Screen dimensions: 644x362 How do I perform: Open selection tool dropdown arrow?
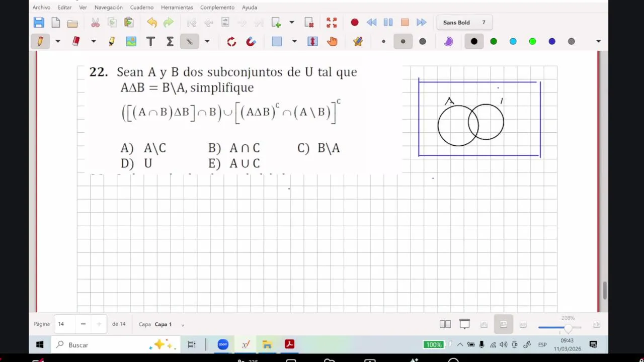click(x=294, y=42)
